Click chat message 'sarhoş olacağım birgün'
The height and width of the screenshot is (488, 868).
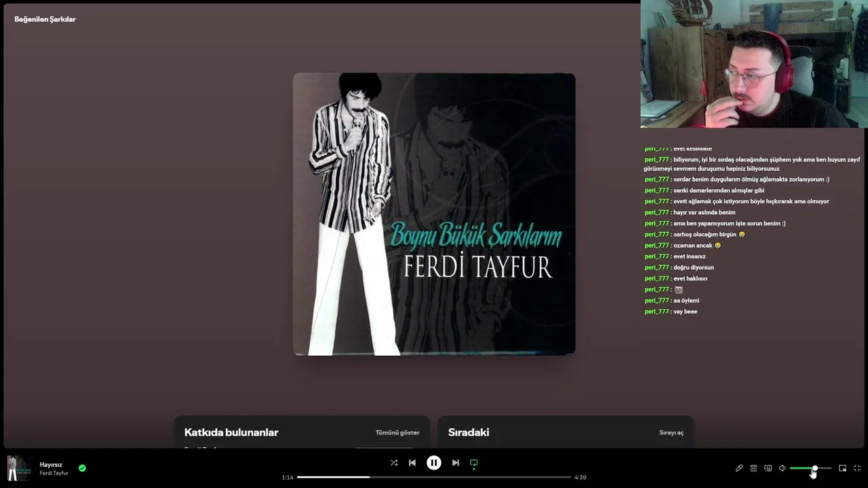tap(705, 235)
